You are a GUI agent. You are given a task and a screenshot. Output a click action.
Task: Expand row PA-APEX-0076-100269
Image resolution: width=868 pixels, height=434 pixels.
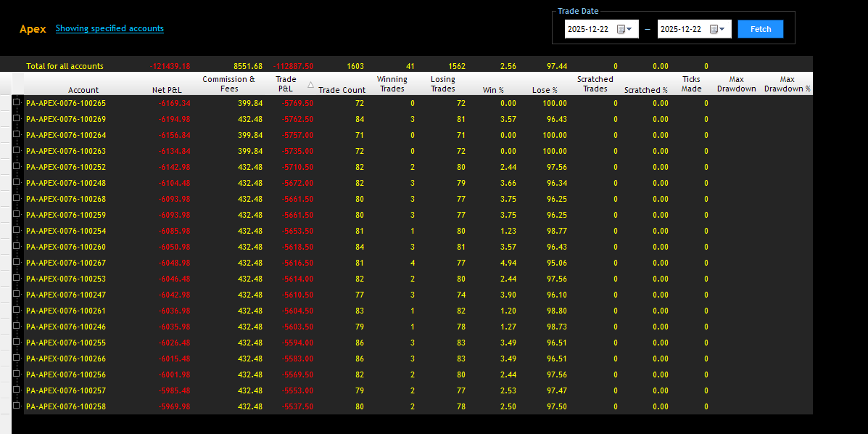click(17, 119)
